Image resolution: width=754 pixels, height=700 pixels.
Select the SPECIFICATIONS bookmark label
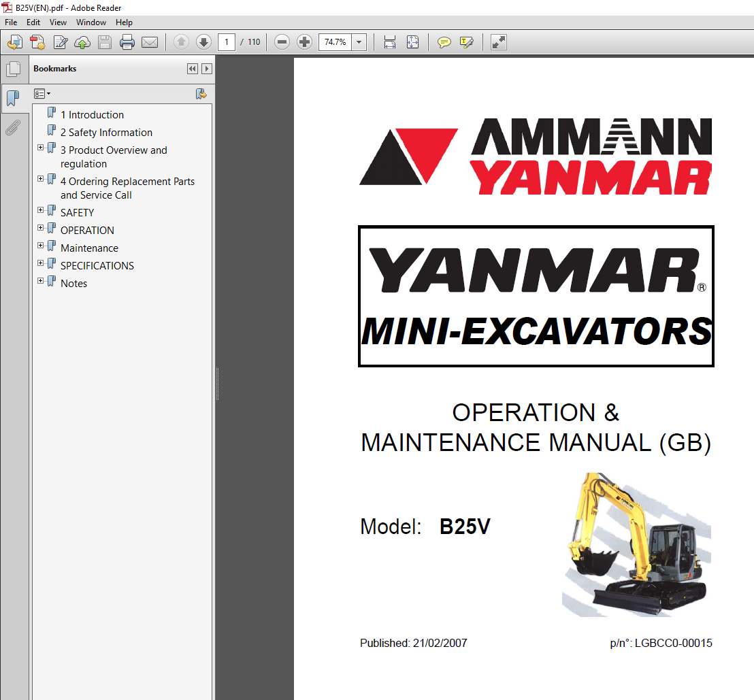(97, 266)
